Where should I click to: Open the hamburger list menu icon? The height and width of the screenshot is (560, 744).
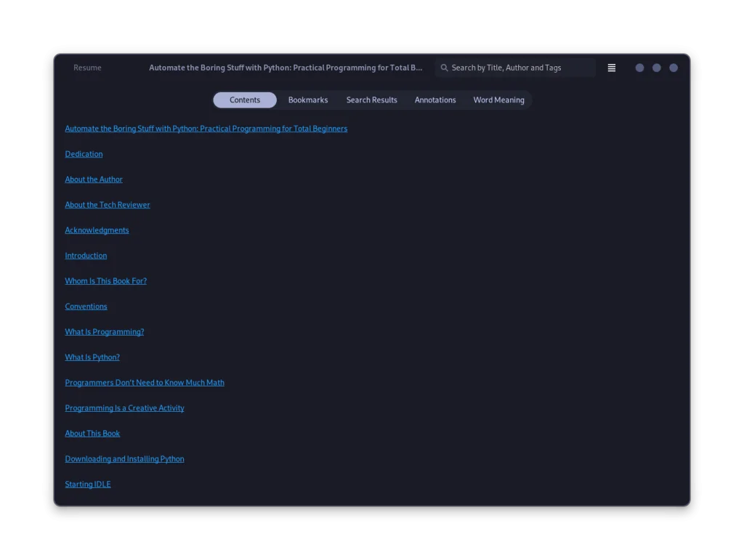coord(611,67)
